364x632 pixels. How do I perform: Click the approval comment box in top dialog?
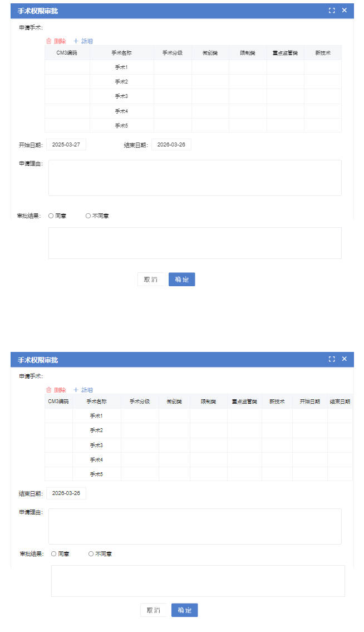[x=195, y=243]
